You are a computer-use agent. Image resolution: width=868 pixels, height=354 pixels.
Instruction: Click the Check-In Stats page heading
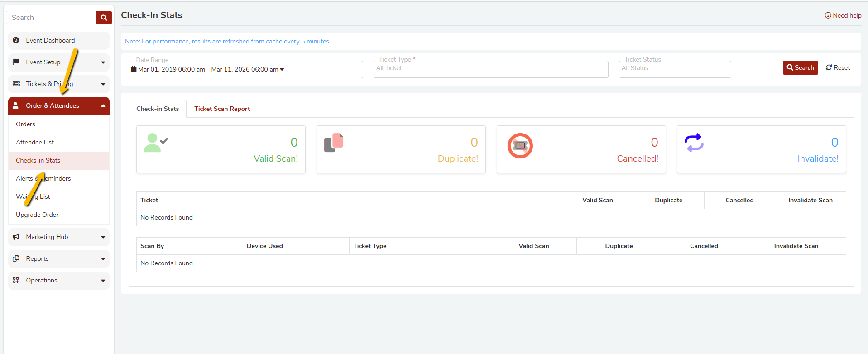(151, 15)
